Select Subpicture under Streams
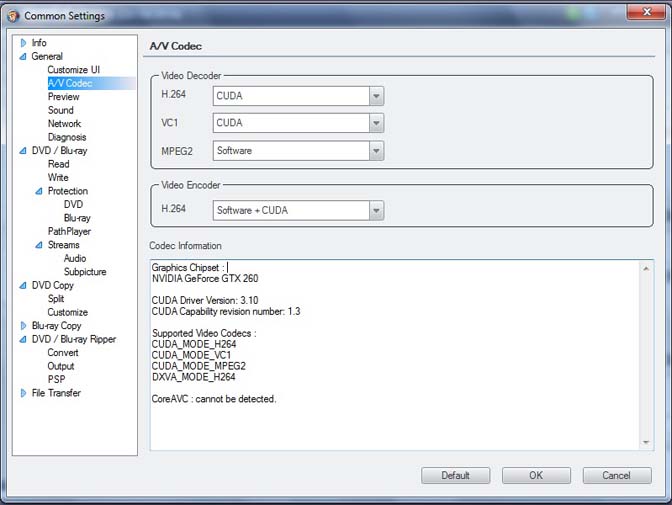 point(85,272)
